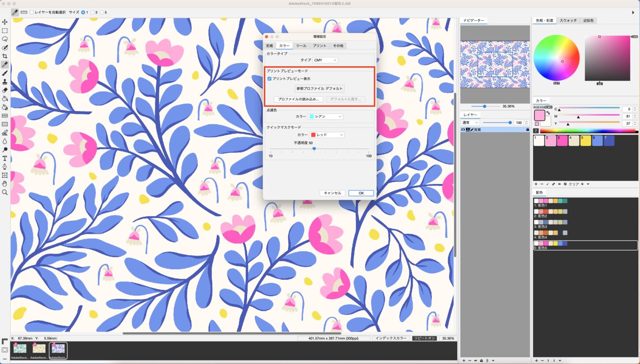Select size 3 radio button
Viewport: 640px width, 364px height.
point(93,12)
